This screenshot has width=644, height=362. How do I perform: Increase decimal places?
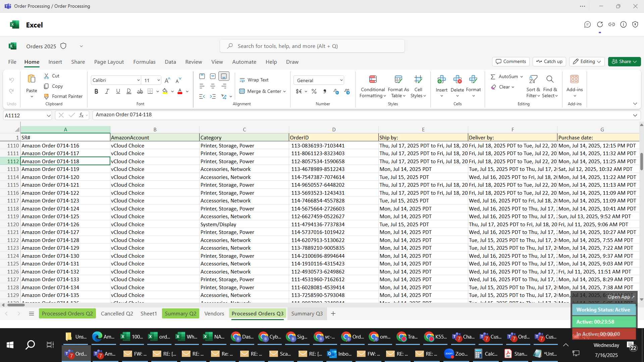336,91
